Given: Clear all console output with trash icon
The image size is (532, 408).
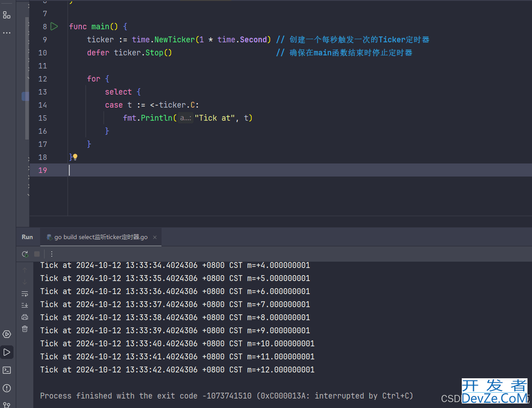Looking at the screenshot, I should point(25,329).
